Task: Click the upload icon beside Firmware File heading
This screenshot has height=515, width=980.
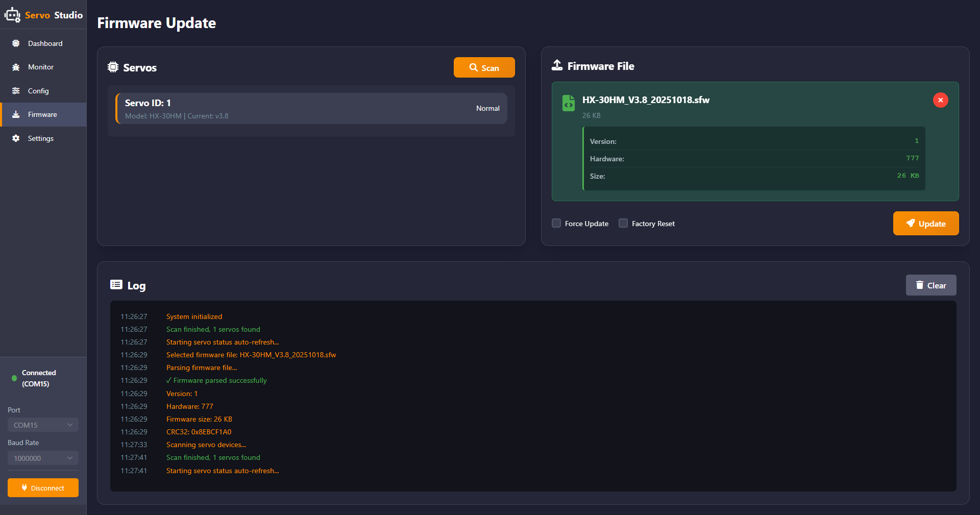Action: 557,65
